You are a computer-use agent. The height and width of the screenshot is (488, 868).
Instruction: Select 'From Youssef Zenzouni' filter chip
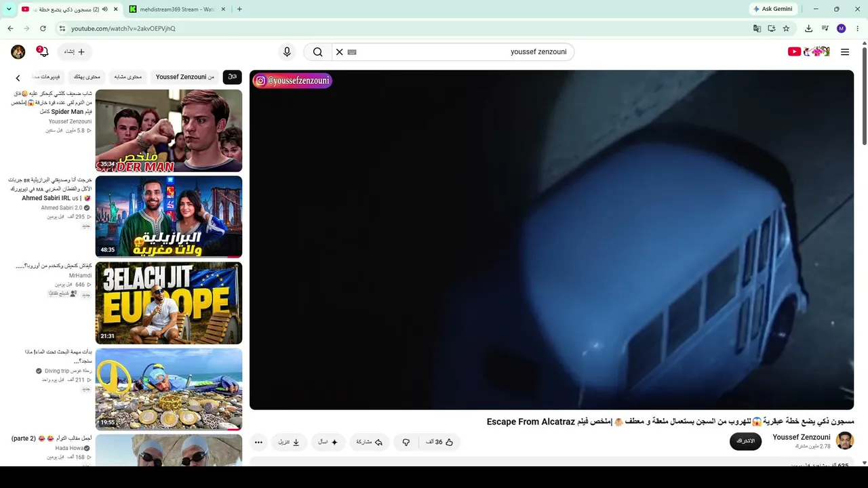pos(184,77)
